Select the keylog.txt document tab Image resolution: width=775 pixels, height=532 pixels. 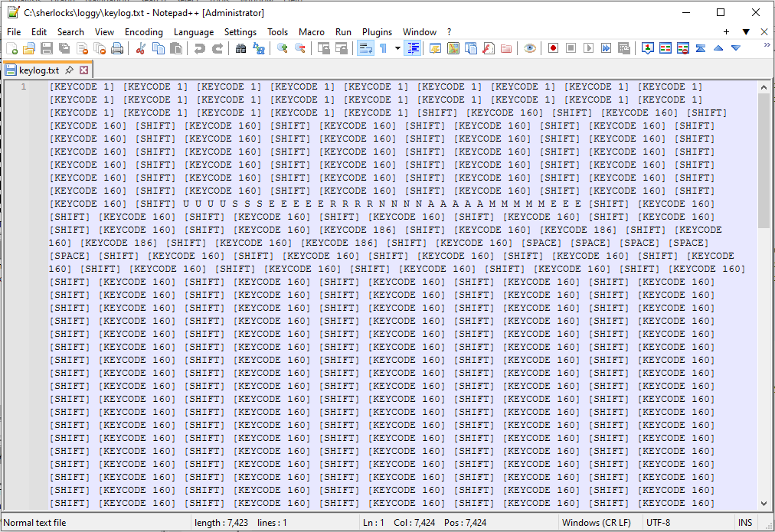39,70
